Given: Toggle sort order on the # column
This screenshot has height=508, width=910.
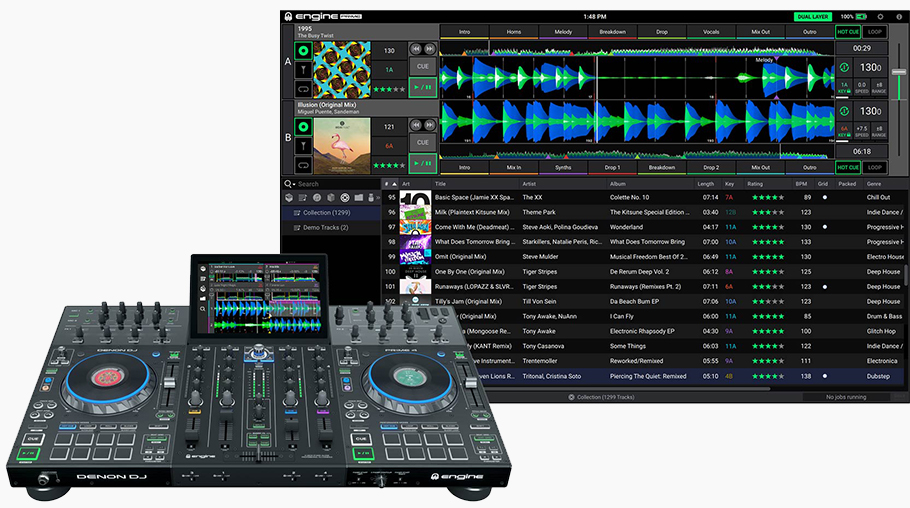Looking at the screenshot, I should (x=390, y=184).
